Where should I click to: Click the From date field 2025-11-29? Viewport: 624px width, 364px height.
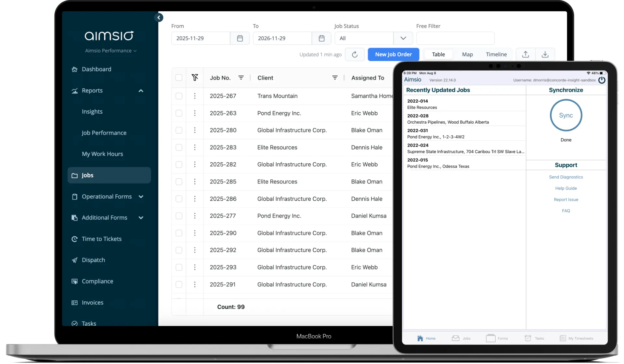tap(201, 38)
